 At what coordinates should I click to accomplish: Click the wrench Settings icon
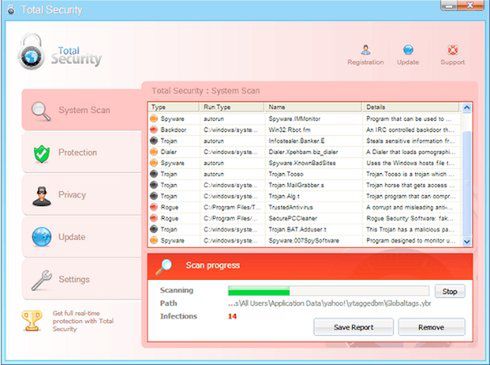pos(41,280)
